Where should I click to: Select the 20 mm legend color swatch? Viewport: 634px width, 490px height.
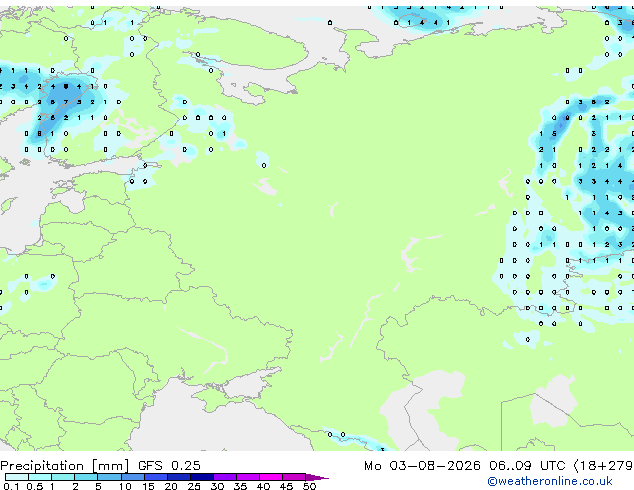point(179,477)
